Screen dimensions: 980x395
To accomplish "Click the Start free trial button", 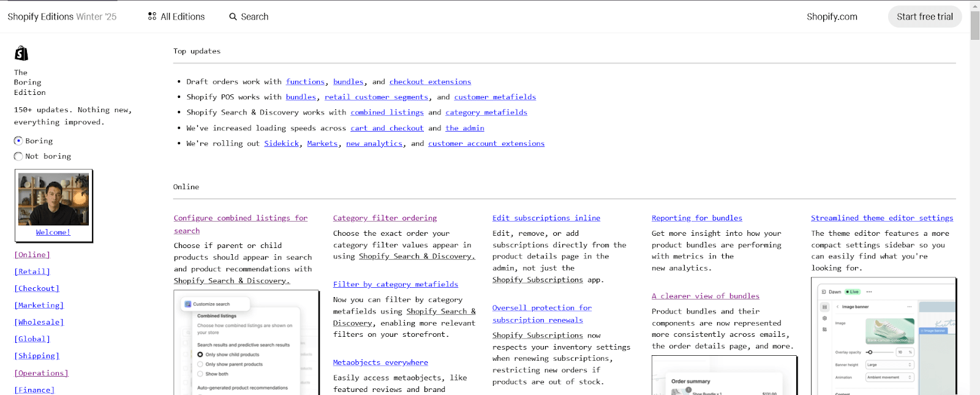I will [x=925, y=17].
